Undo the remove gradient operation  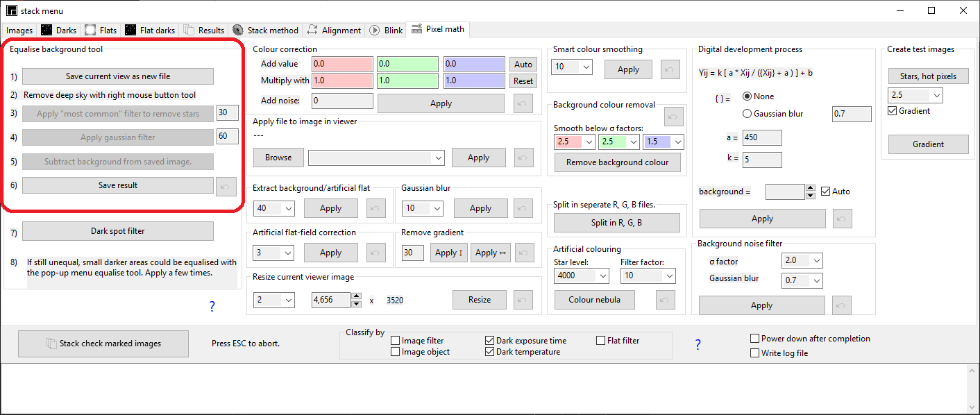tap(525, 253)
